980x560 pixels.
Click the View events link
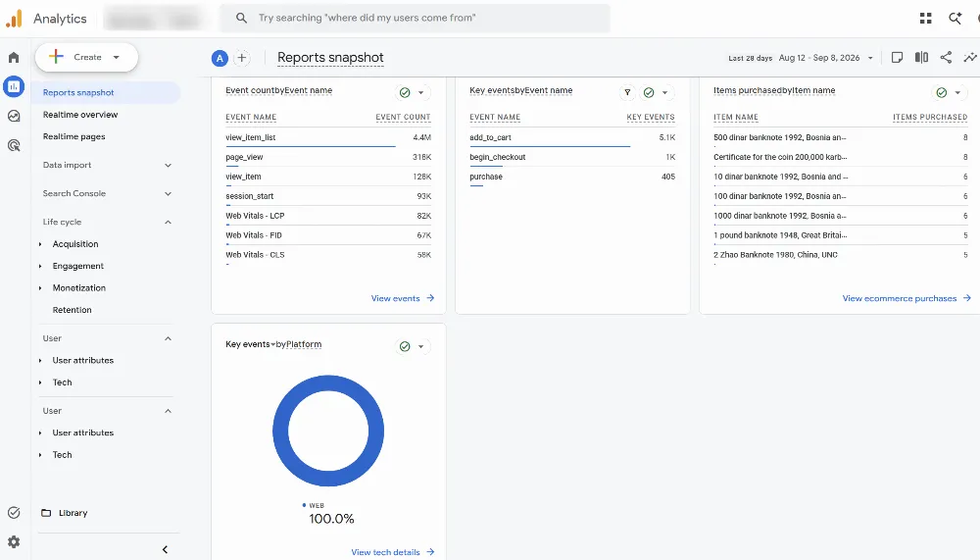[x=403, y=298]
